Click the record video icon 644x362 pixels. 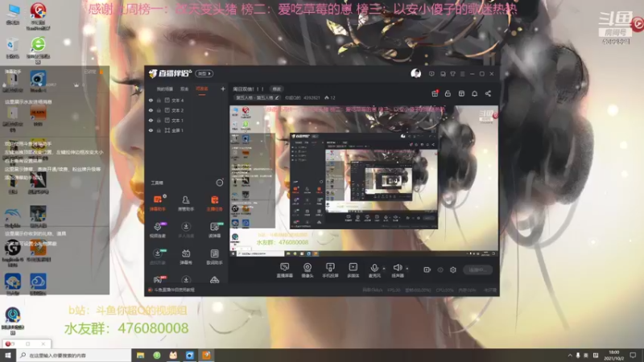tap(427, 269)
